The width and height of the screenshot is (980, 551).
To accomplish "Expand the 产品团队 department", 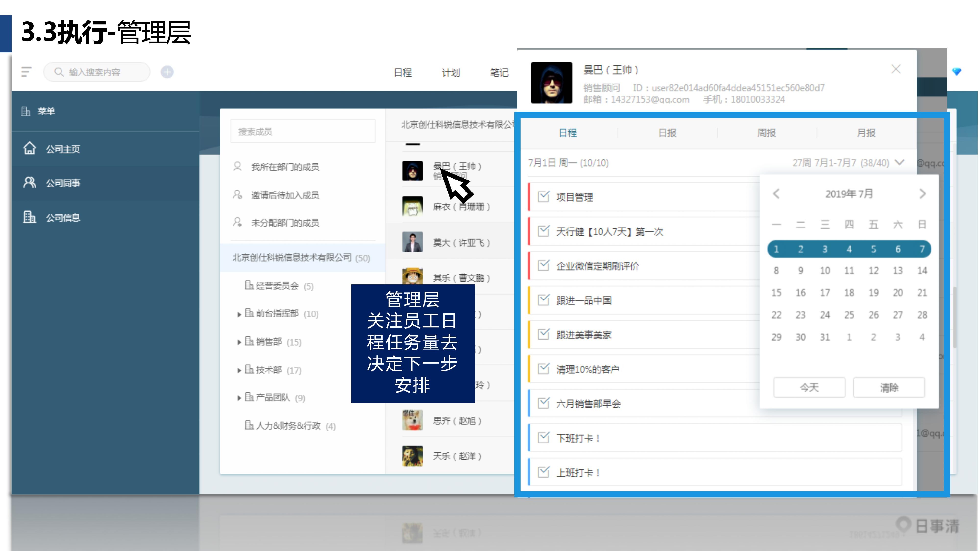I will click(239, 398).
